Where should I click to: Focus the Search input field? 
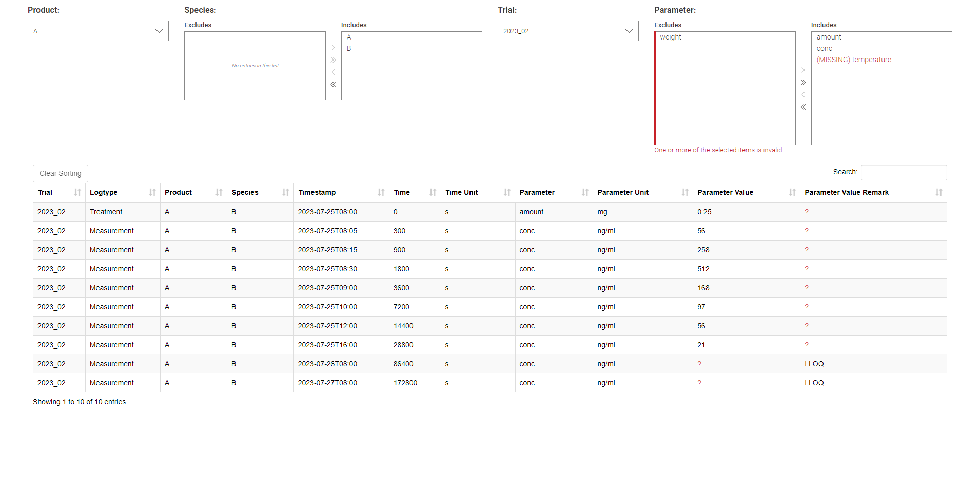(x=903, y=172)
